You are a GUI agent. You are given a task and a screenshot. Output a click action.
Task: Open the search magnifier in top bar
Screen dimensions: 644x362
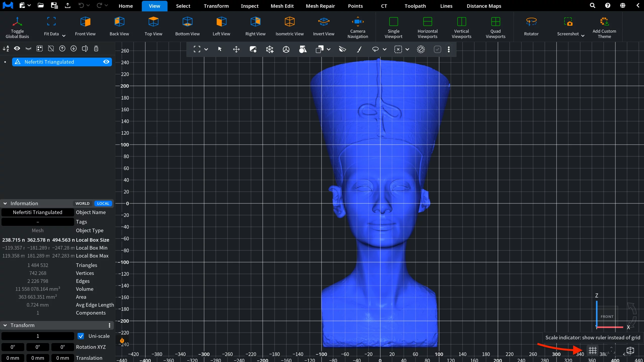click(x=592, y=6)
